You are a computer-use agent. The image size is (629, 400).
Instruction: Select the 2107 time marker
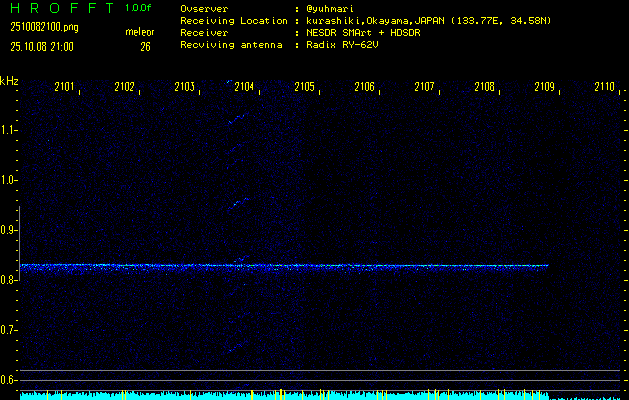tap(424, 87)
